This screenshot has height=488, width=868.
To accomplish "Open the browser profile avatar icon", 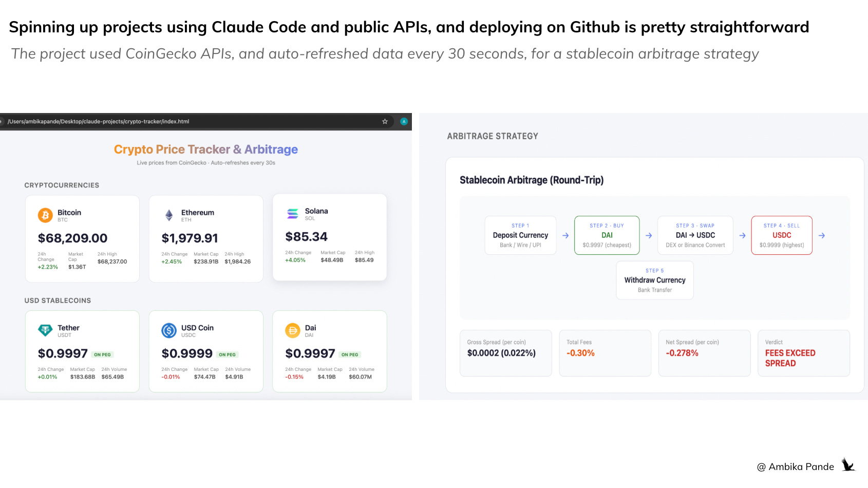I will click(x=404, y=121).
